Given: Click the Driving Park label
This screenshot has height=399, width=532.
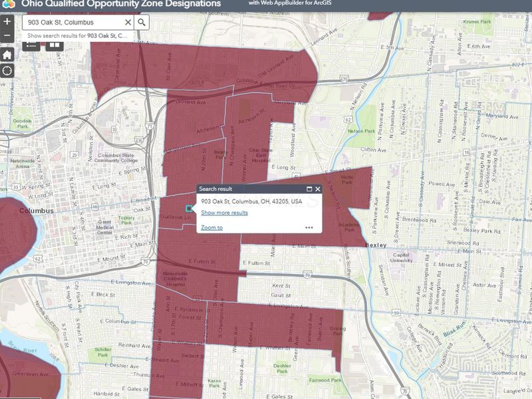Looking at the screenshot, I should 338,331.
